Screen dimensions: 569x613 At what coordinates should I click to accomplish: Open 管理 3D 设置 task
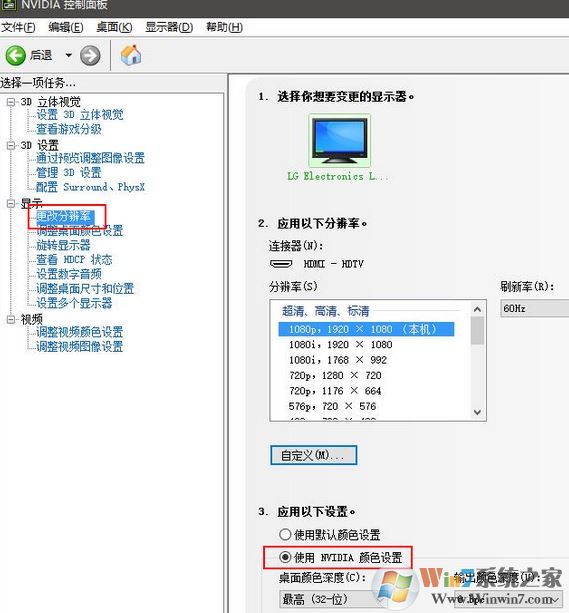tap(69, 172)
